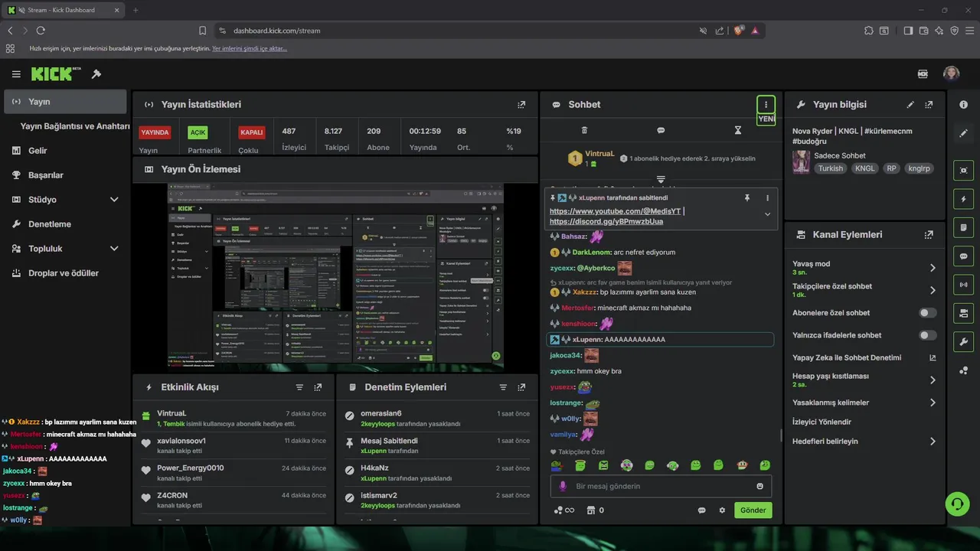Click the wrench icon in right sidebar
This screenshot has width=980, height=551.
point(963,341)
